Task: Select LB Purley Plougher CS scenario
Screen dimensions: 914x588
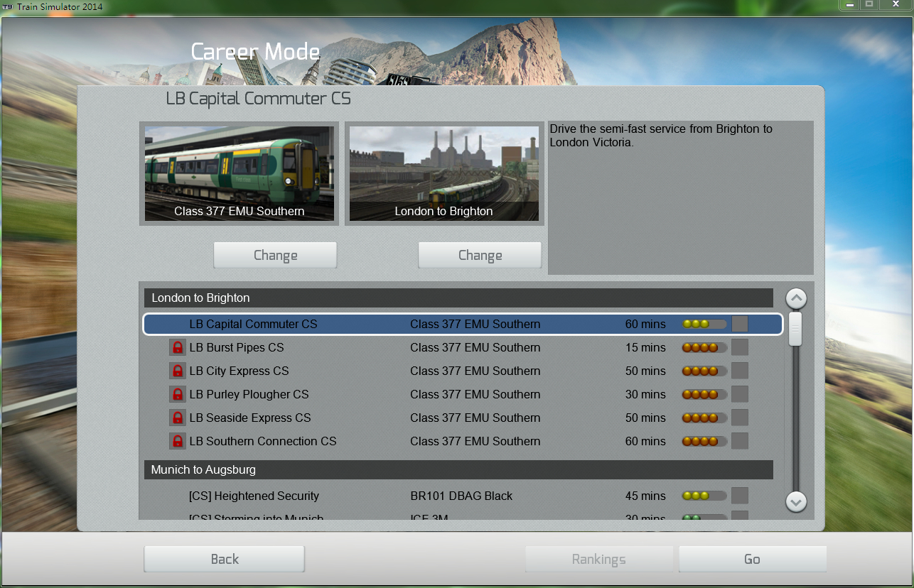Action: [458, 394]
